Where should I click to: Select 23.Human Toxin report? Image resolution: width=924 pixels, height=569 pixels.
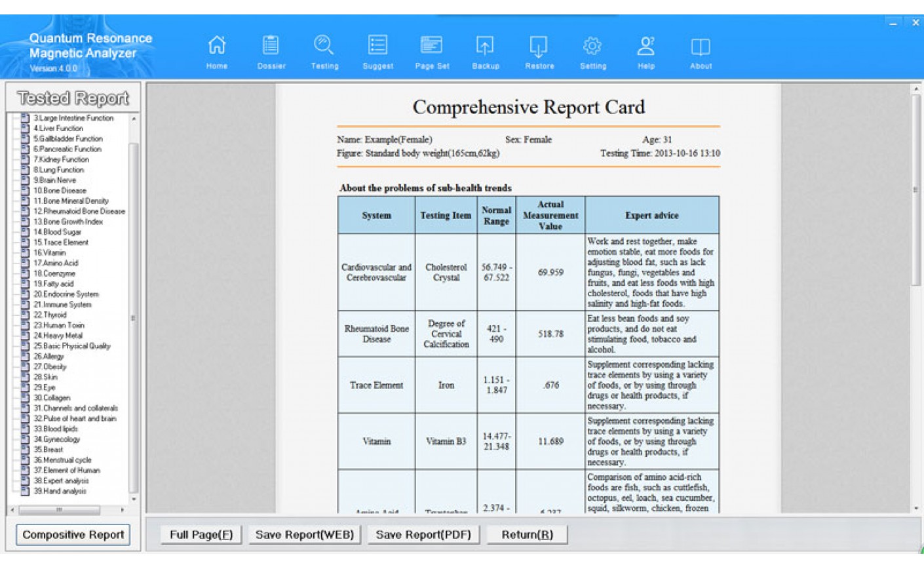pos(59,325)
